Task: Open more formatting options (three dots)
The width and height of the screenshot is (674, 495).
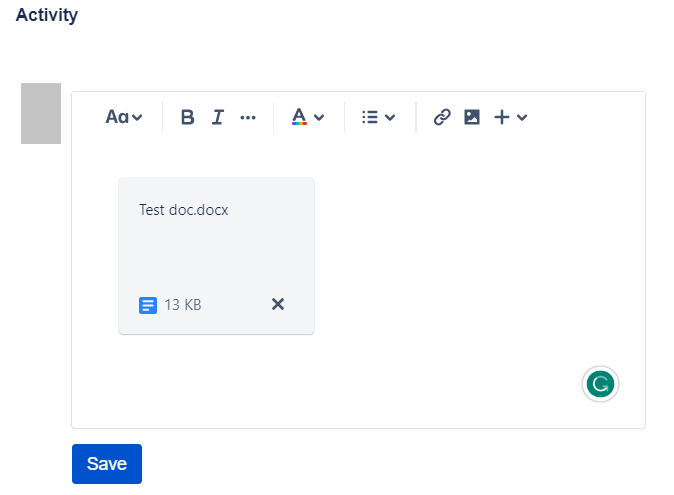Action: click(248, 117)
